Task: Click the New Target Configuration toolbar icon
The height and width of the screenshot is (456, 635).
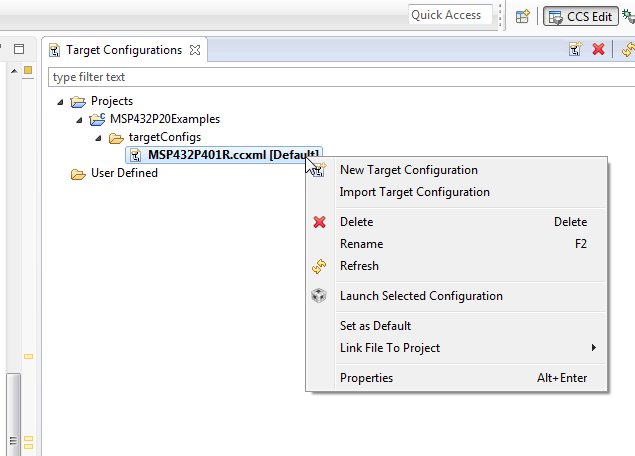Action: [575, 49]
